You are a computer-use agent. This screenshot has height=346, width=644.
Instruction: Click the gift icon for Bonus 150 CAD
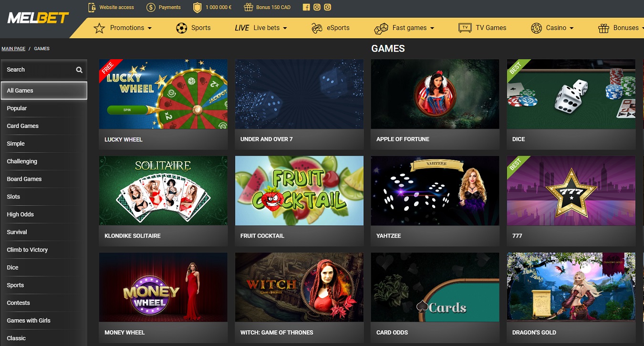tap(248, 7)
